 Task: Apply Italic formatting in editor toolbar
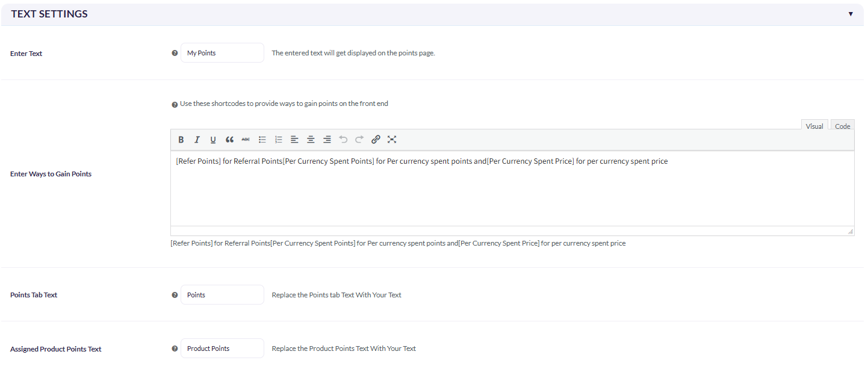(197, 140)
